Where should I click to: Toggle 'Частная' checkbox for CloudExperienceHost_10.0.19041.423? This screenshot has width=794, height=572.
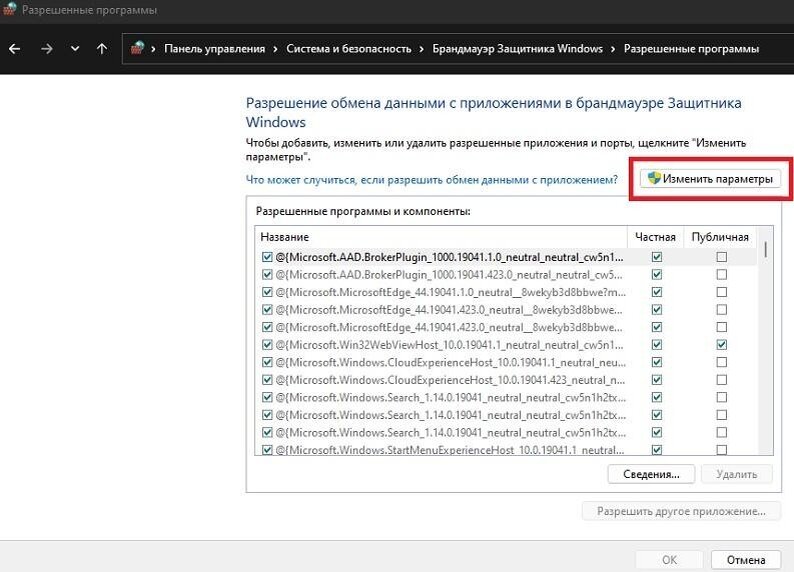pyautogui.click(x=657, y=380)
